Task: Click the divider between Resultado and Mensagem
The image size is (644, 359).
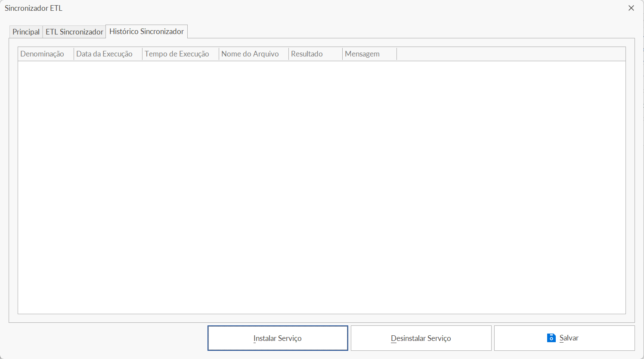Action: 342,54
